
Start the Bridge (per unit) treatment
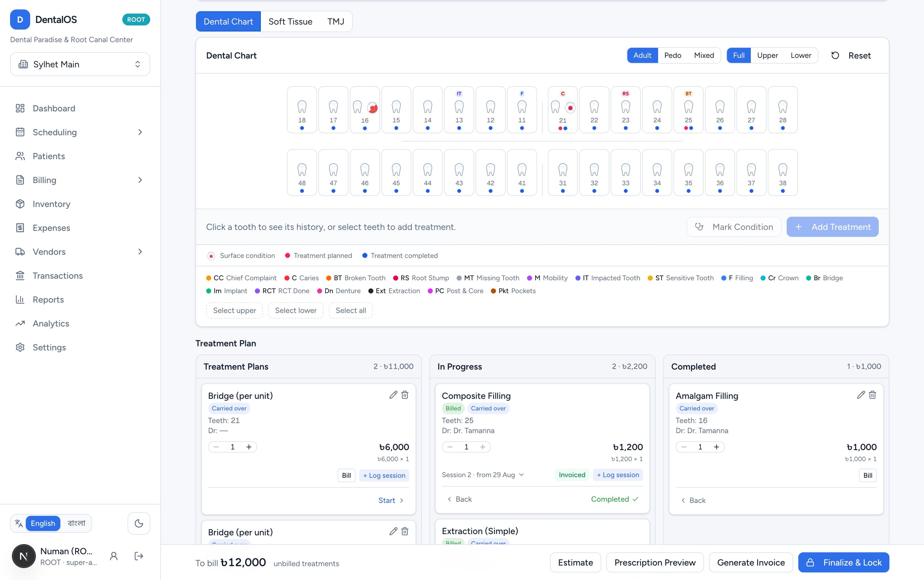click(391, 500)
